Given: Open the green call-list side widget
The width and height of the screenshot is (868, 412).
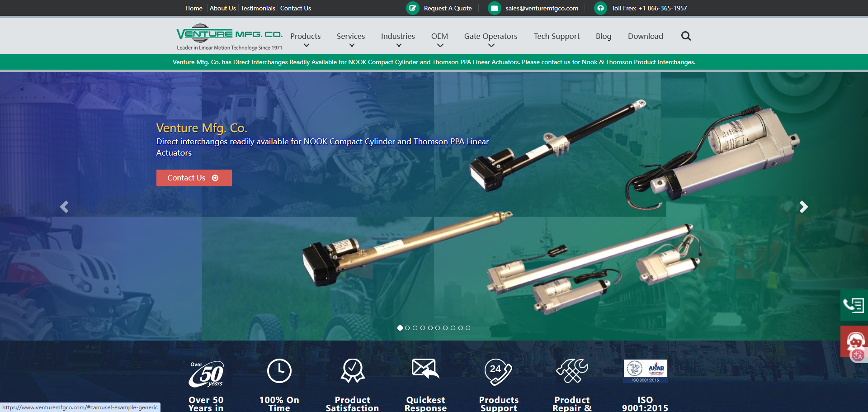Looking at the screenshot, I should tap(854, 305).
